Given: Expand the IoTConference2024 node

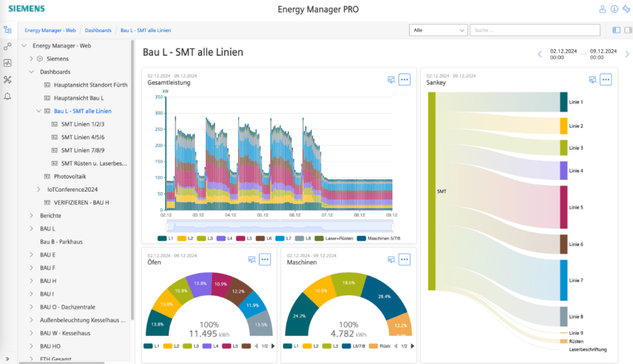Looking at the screenshot, I should (x=39, y=189).
